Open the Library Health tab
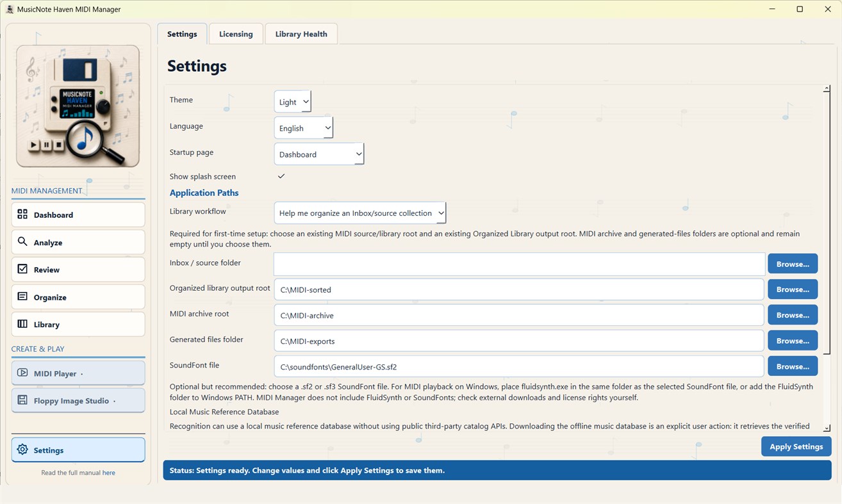This screenshot has height=504, width=842. 301,34
